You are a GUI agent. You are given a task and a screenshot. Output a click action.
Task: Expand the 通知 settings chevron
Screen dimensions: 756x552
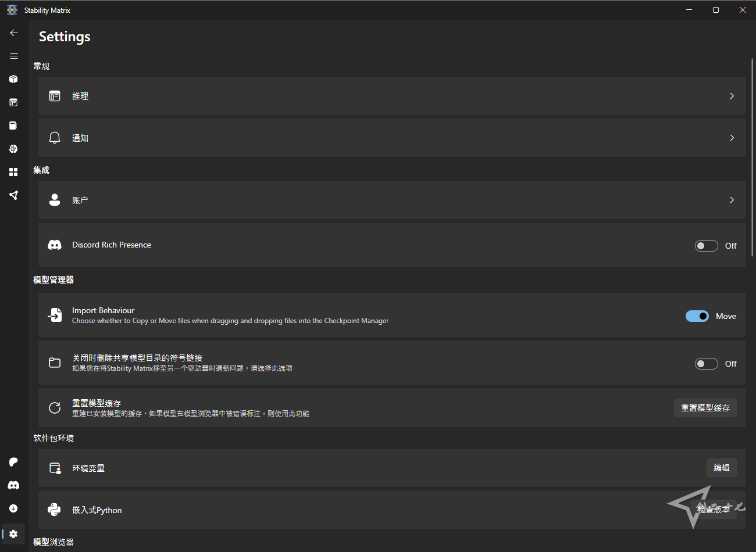732,138
